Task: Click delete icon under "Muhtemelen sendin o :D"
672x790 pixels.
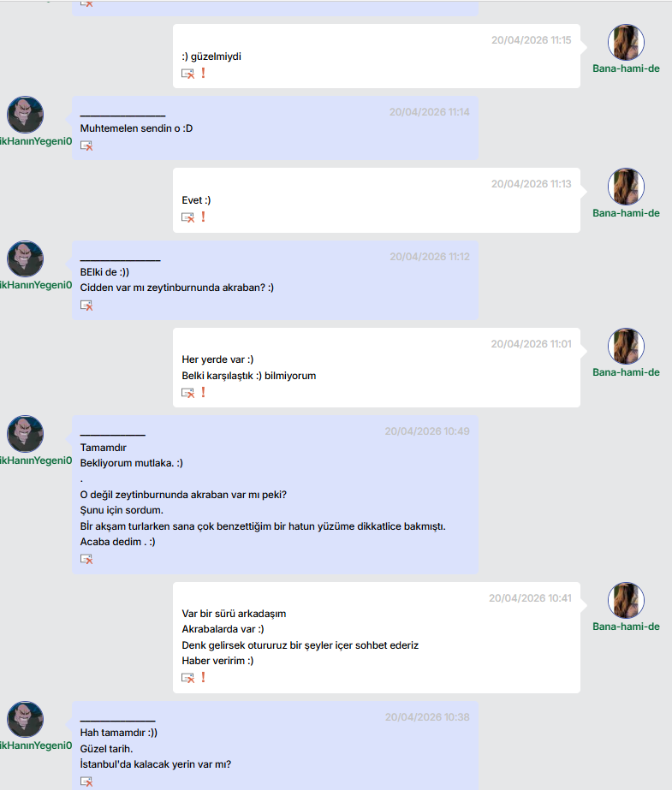Action: tap(86, 146)
